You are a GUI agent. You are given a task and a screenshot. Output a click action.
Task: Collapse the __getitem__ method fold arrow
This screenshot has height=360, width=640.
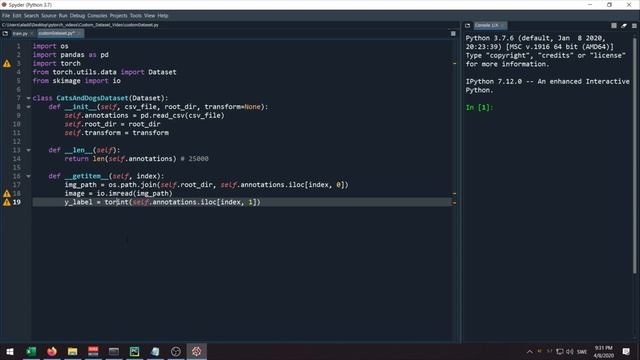tap(28, 176)
